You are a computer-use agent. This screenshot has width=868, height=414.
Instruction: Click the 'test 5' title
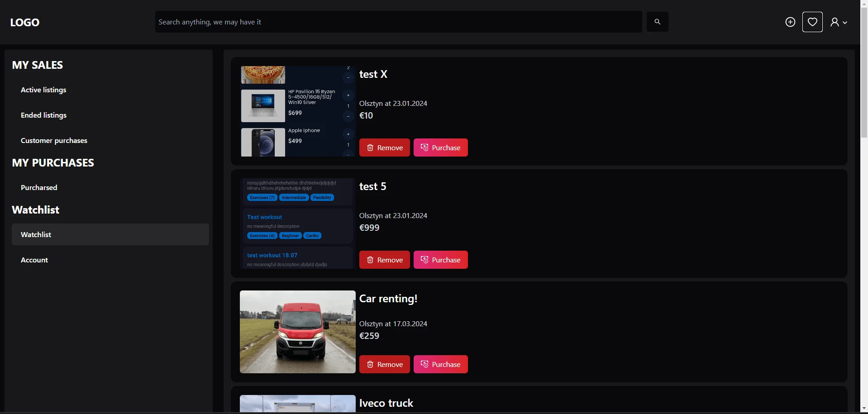point(373,186)
